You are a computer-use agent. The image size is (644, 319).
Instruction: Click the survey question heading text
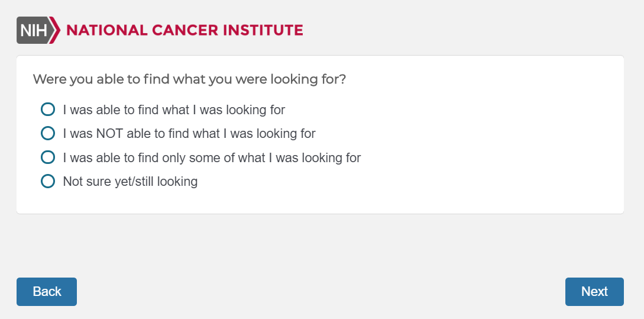[189, 79]
